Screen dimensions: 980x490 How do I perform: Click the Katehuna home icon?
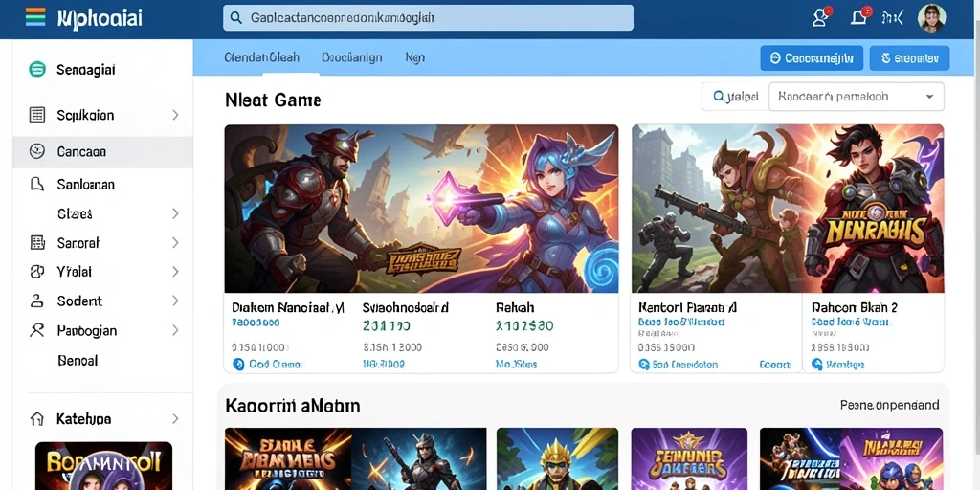tap(37, 419)
